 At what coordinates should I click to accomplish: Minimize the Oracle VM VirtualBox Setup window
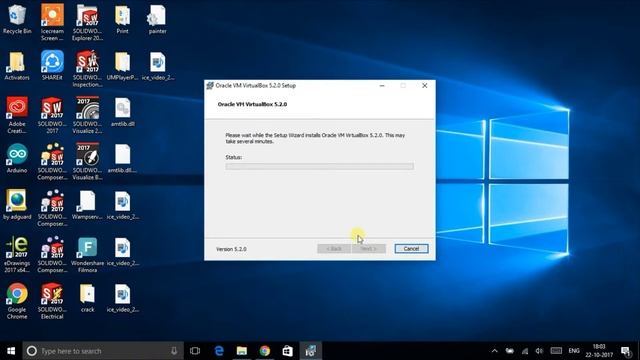coord(382,85)
